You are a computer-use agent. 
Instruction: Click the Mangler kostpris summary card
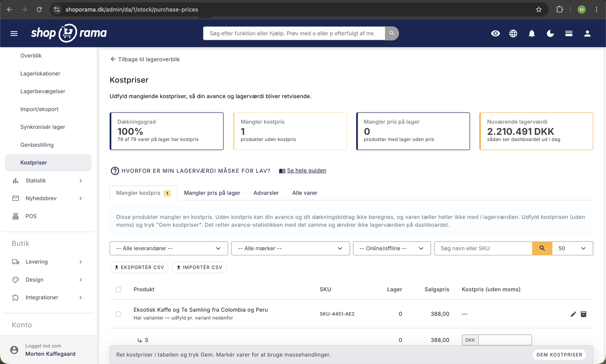tap(290, 131)
